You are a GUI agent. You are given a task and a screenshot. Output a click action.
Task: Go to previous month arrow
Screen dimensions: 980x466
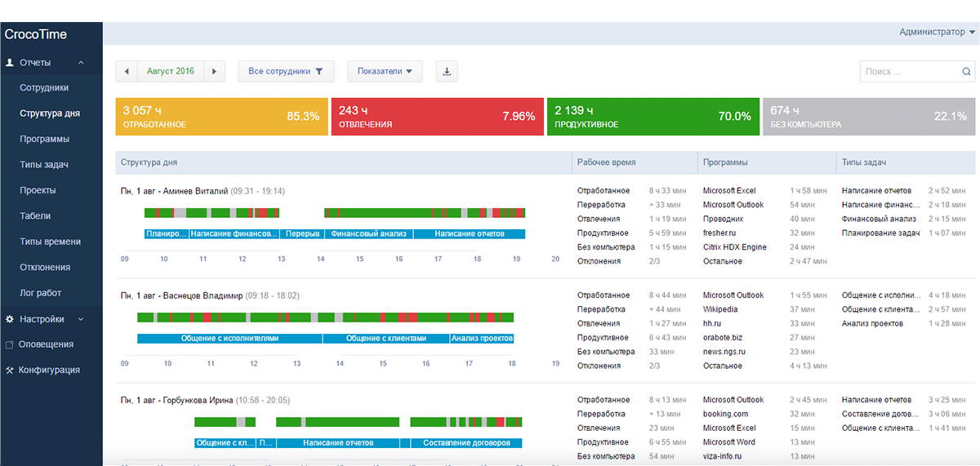click(x=127, y=72)
